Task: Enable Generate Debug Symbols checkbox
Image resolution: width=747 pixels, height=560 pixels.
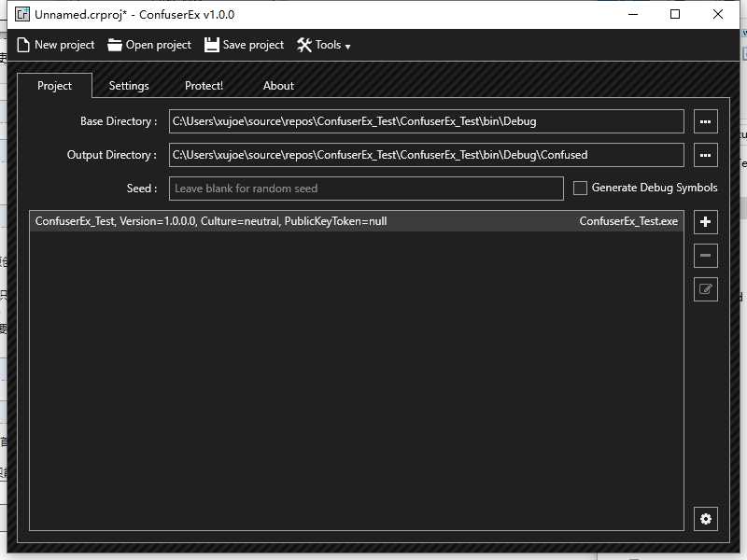Action: pos(580,189)
